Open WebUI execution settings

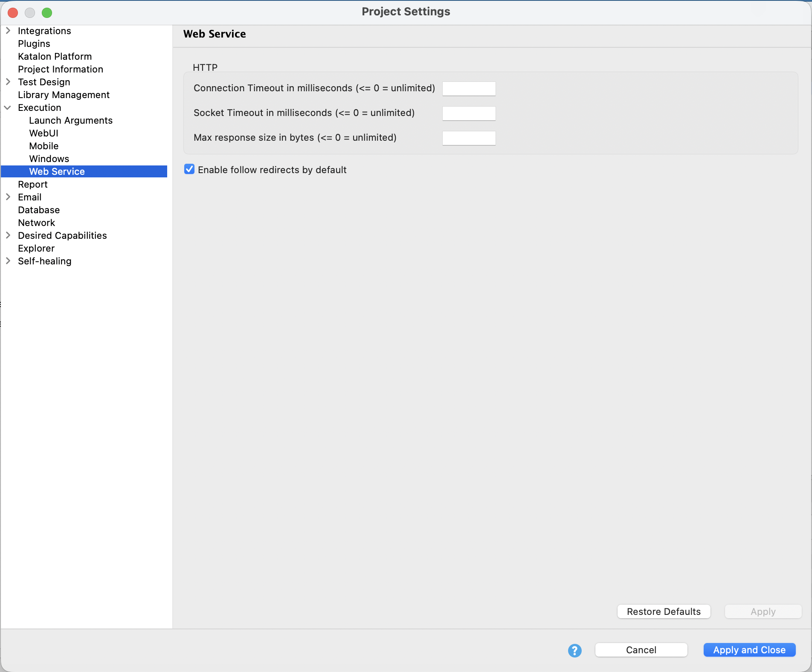43,133
